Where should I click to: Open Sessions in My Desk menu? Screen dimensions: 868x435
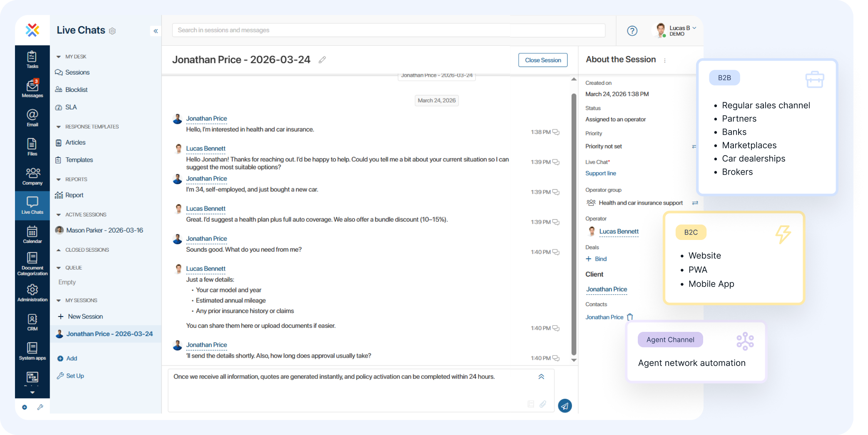pyautogui.click(x=77, y=72)
